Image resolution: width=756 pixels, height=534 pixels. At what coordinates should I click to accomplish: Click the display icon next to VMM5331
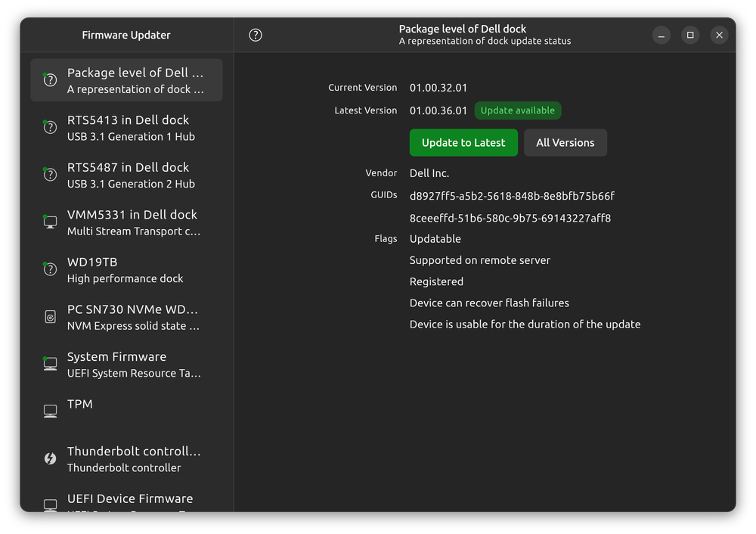[49, 222]
